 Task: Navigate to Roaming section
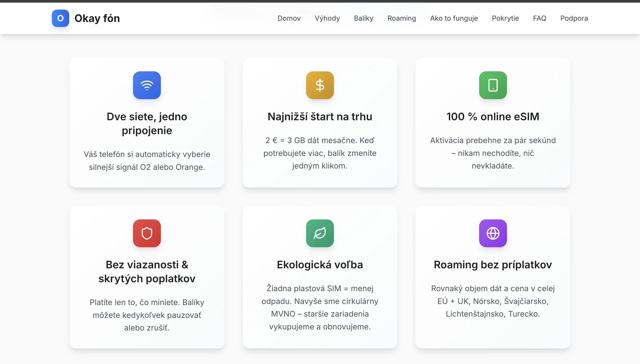click(402, 18)
